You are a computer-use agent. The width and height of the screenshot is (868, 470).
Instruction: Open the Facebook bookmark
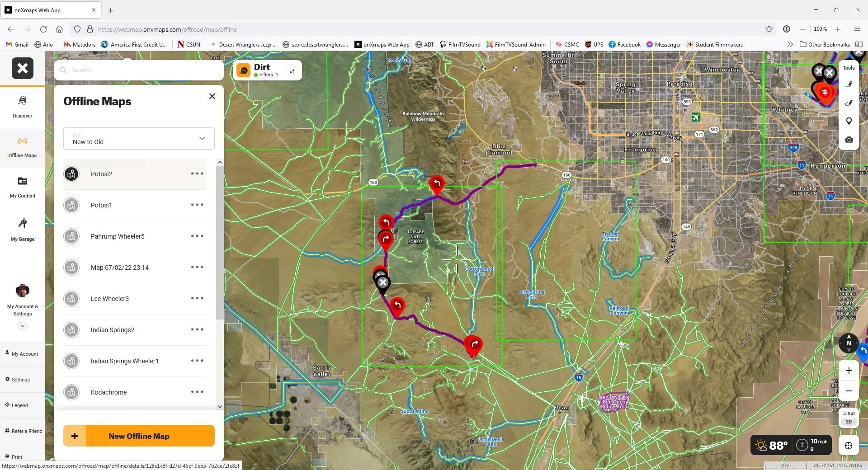click(624, 44)
